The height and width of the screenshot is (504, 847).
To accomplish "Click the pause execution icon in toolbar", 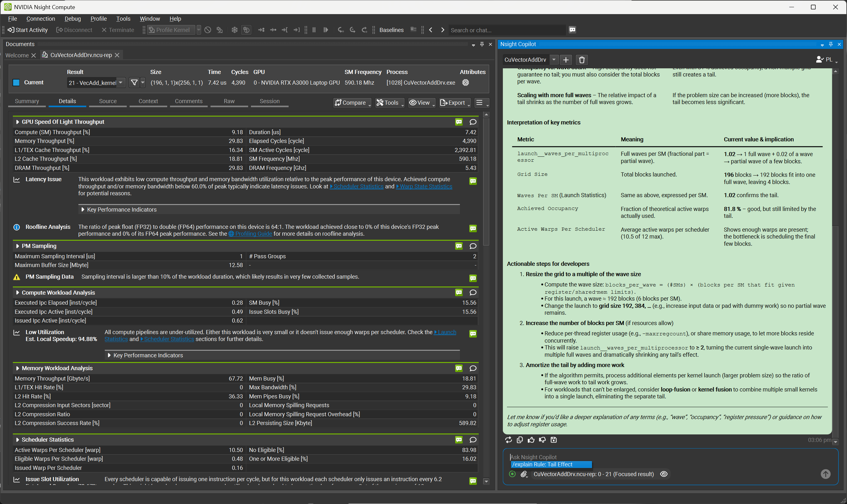I will [314, 30].
